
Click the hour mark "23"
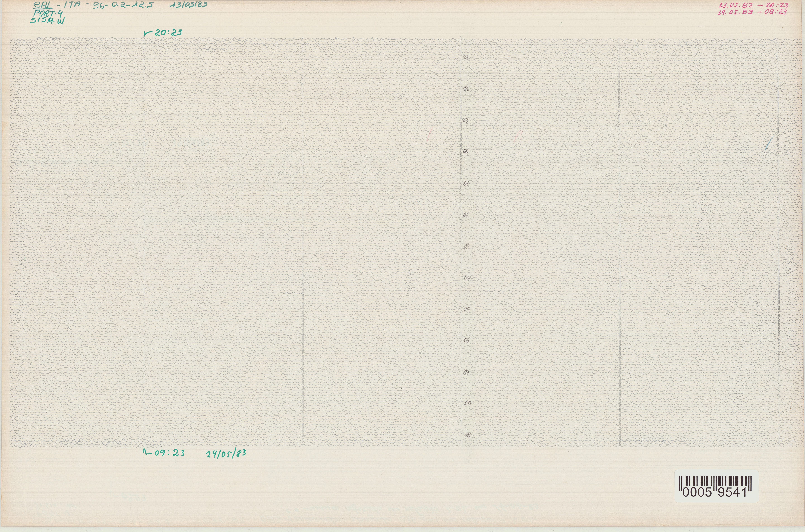(x=466, y=120)
